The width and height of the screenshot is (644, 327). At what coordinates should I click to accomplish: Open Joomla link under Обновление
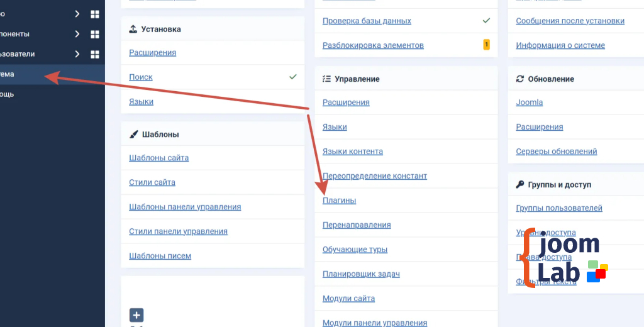coord(529,103)
